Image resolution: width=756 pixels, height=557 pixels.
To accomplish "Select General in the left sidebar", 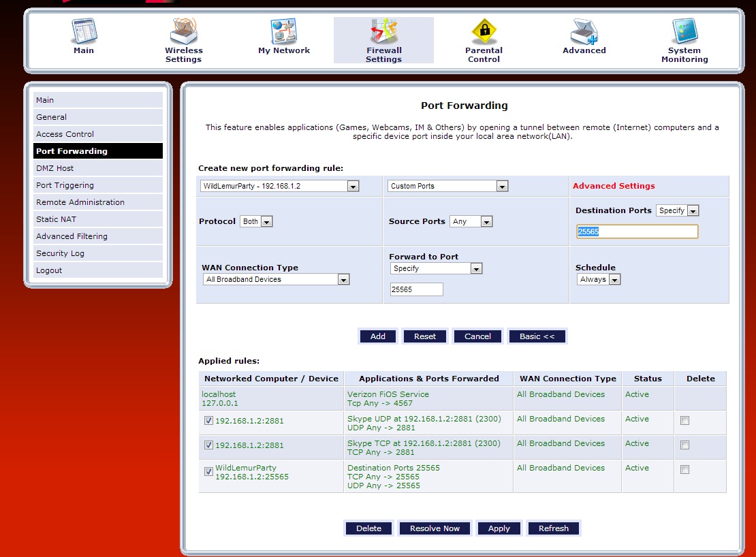I will click(98, 117).
